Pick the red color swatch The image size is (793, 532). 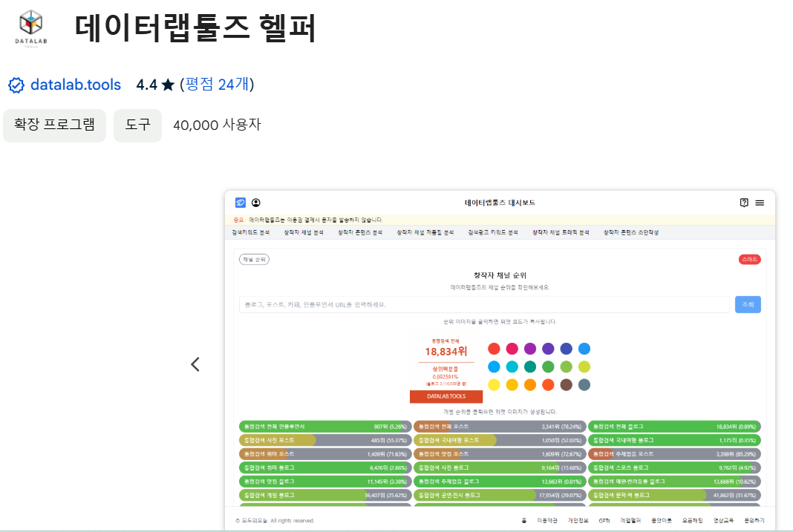pyautogui.click(x=494, y=349)
